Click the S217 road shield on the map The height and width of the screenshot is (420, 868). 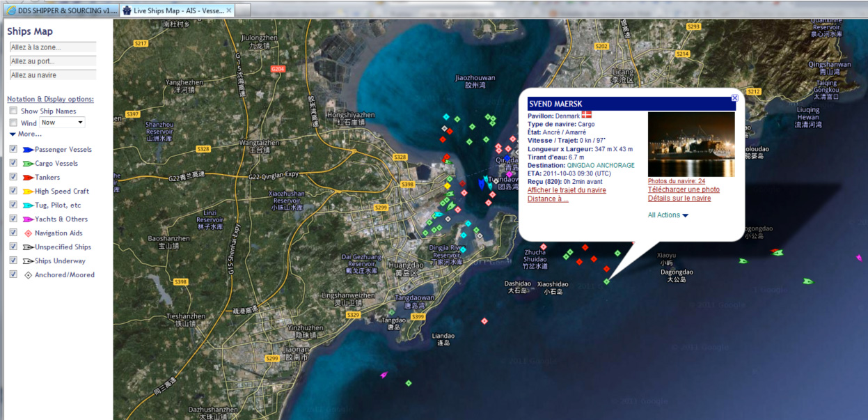(x=141, y=43)
